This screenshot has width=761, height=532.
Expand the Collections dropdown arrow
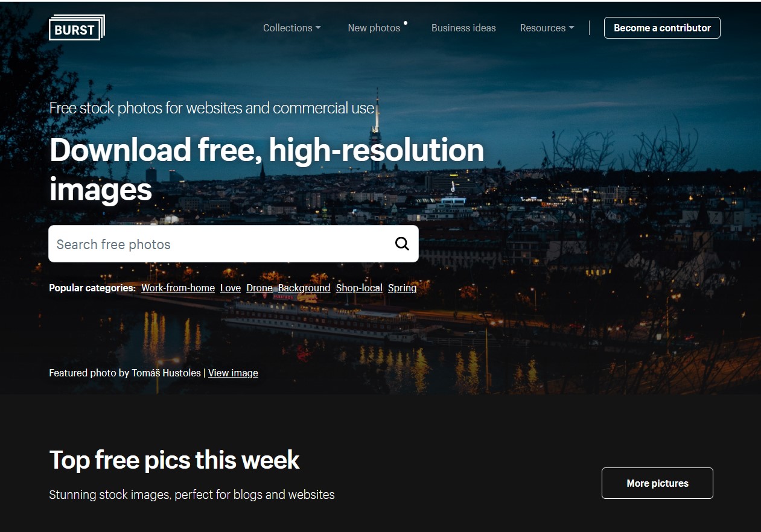pyautogui.click(x=318, y=28)
